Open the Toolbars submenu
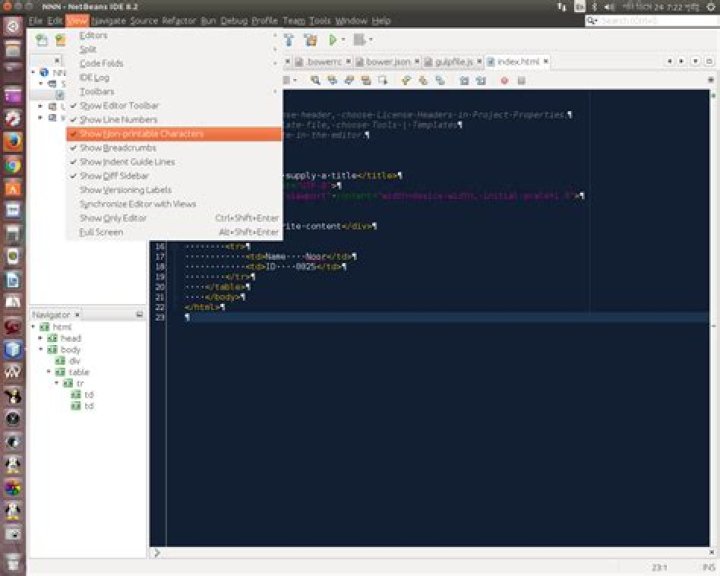This screenshot has height=576, width=720. 174,91
